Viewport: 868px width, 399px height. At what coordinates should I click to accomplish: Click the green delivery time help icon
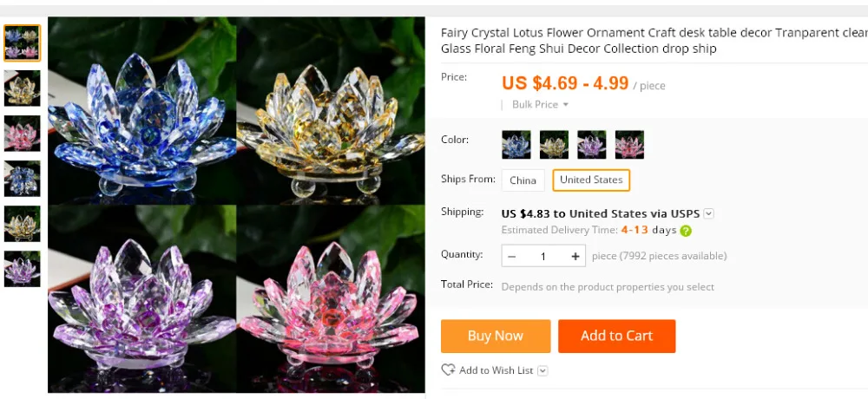tap(686, 231)
